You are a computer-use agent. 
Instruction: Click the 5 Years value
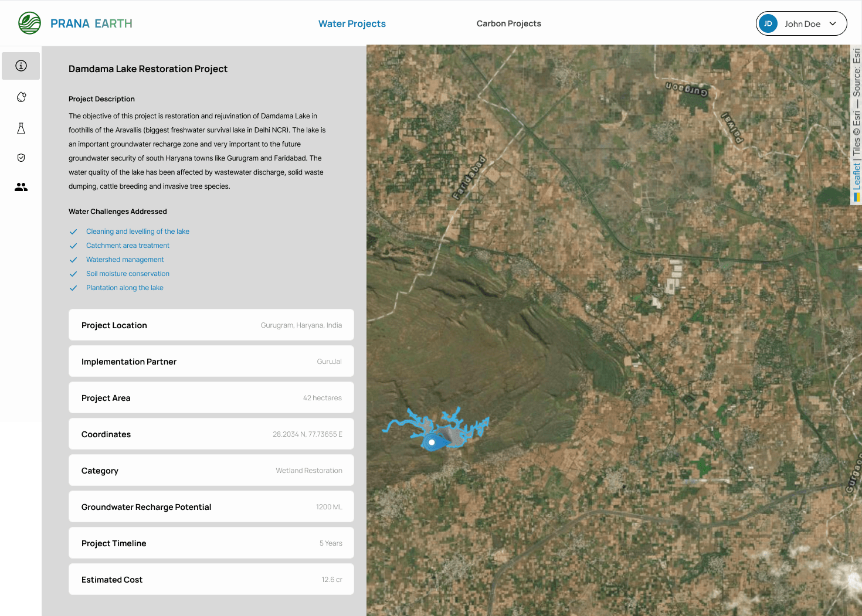331,543
